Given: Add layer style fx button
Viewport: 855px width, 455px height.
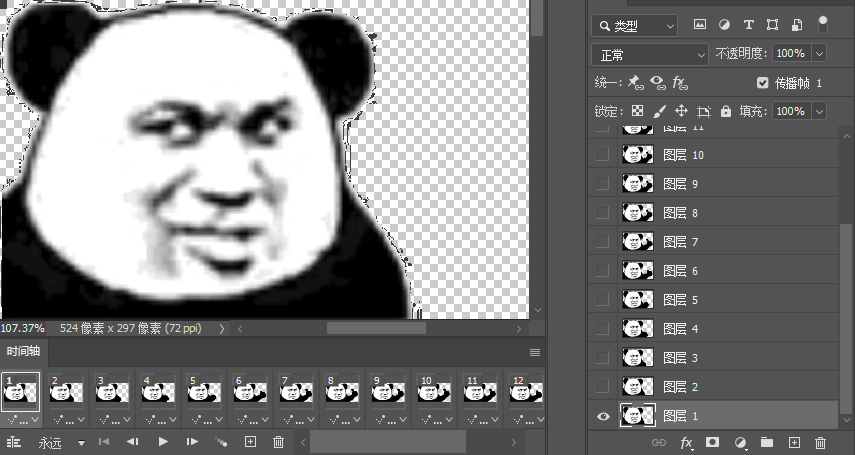Looking at the screenshot, I should pos(686,442).
